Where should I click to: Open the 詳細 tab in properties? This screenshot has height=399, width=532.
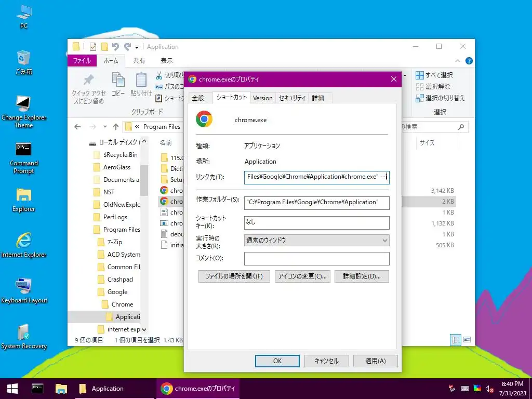(x=318, y=98)
